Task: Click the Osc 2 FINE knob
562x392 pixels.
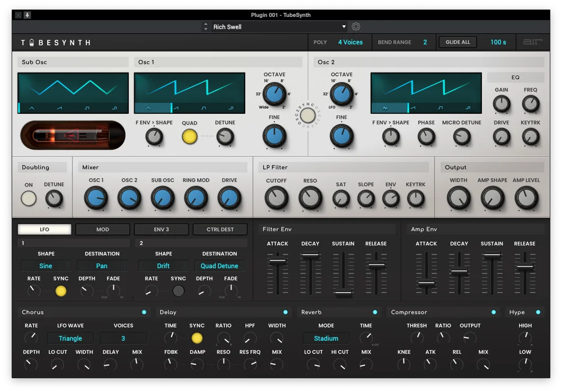Action: pos(341,136)
